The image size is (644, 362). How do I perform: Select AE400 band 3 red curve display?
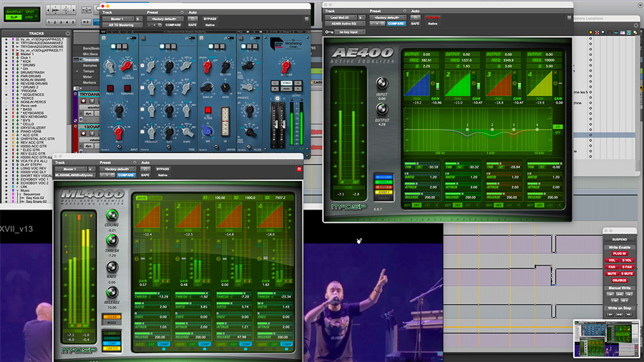(x=499, y=84)
